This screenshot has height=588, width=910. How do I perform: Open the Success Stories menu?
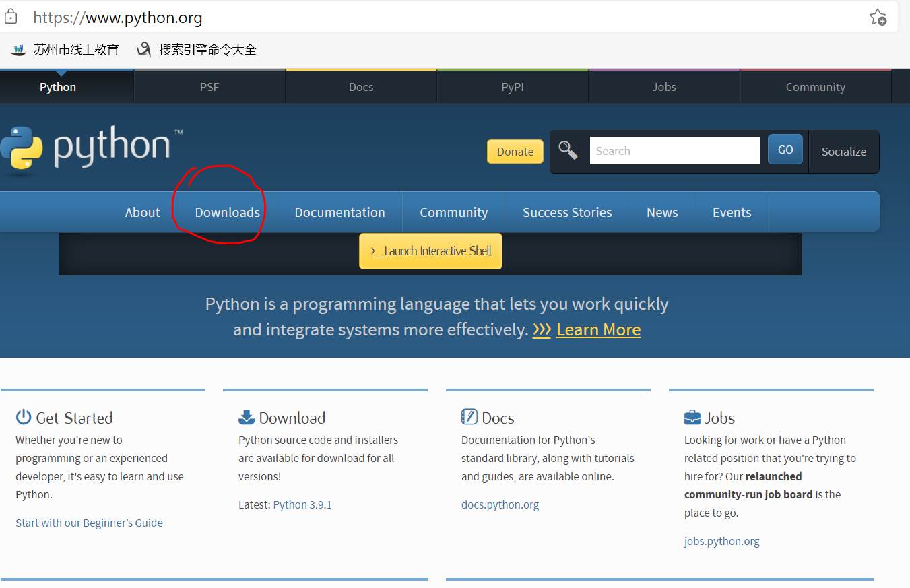click(567, 212)
